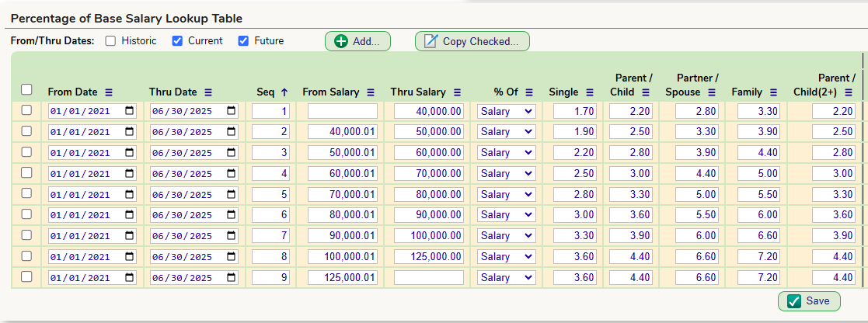
Task: Click the Thru Salary field showing 125,000.00
Action: pyautogui.click(x=429, y=257)
